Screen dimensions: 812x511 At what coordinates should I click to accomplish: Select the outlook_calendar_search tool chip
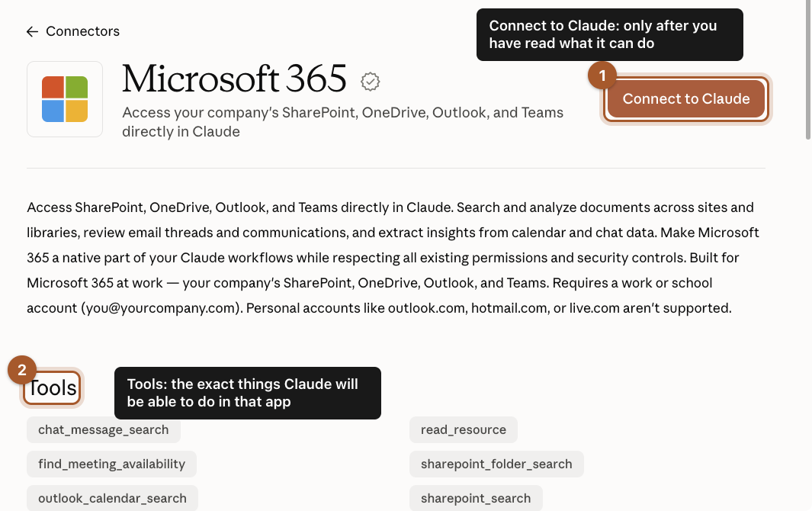[112, 498]
